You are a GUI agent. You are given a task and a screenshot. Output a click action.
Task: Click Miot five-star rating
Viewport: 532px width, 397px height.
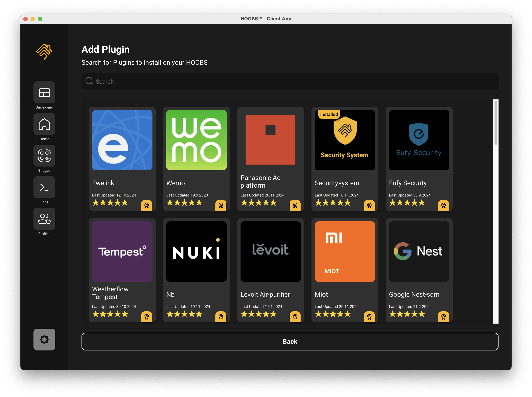[x=333, y=314]
